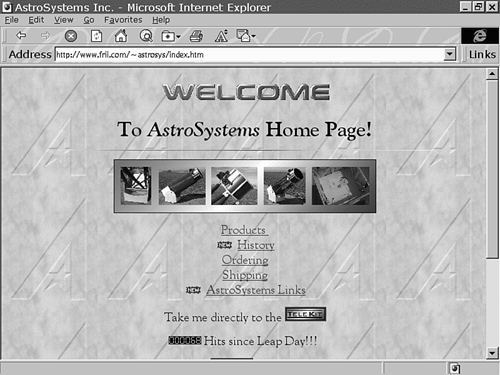Go to the Home page icon
Viewport: 500px width, 375px height.
pyautogui.click(x=121, y=36)
